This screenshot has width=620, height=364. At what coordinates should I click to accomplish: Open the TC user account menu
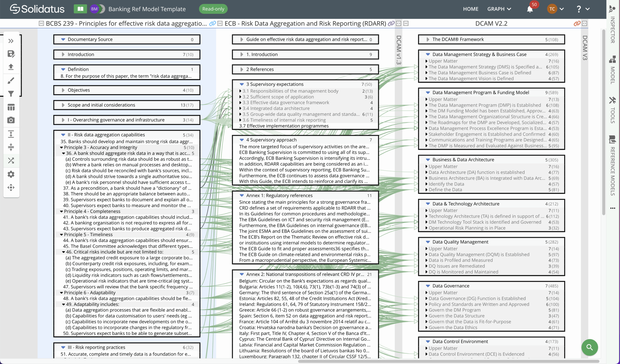555,9
